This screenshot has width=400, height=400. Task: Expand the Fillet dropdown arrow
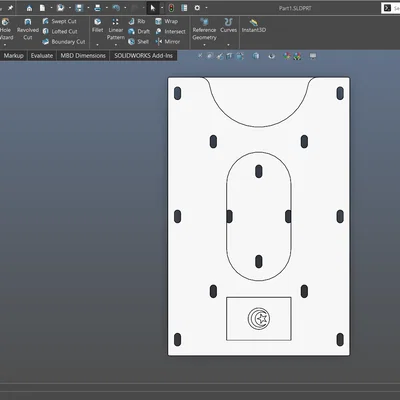pyautogui.click(x=97, y=45)
